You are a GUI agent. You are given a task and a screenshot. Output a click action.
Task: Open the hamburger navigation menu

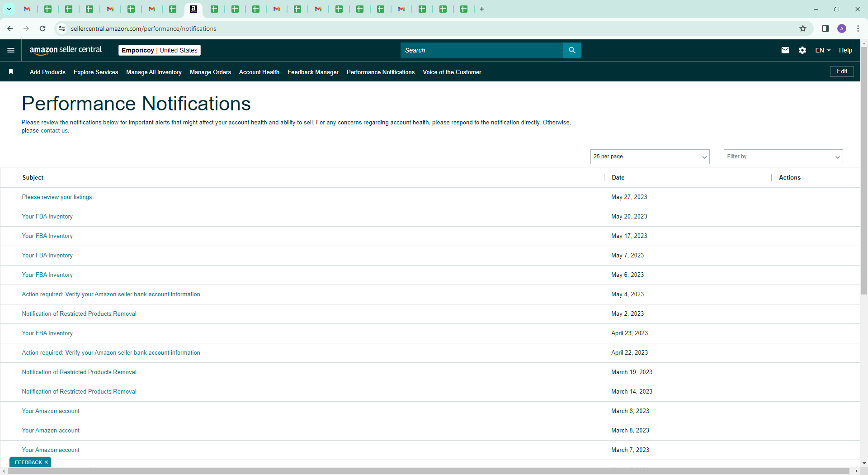point(11,50)
